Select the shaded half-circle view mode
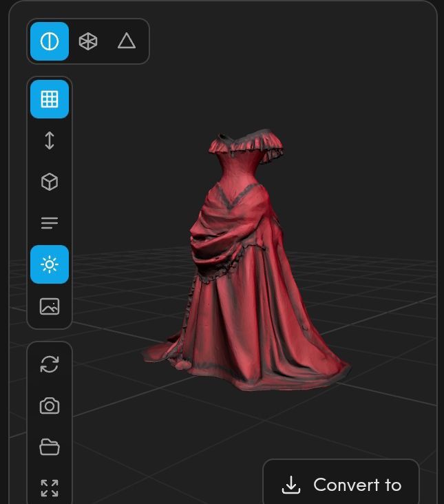Viewport: 444px width, 504px height. pos(50,41)
